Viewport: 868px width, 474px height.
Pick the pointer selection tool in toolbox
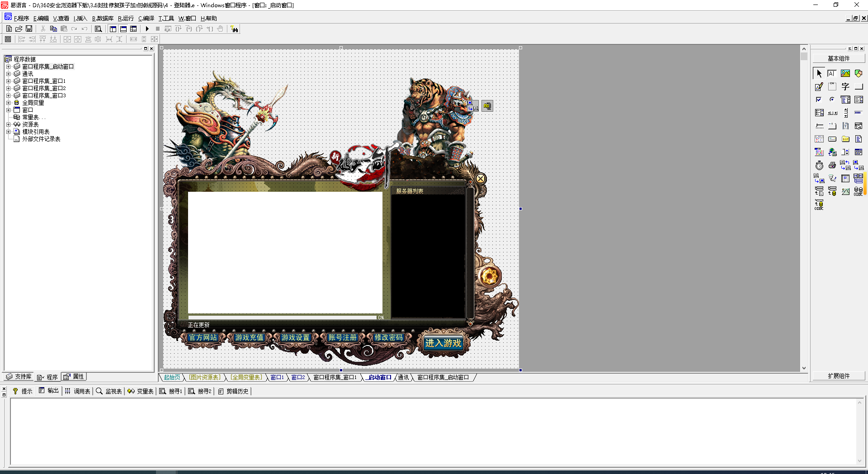point(819,73)
